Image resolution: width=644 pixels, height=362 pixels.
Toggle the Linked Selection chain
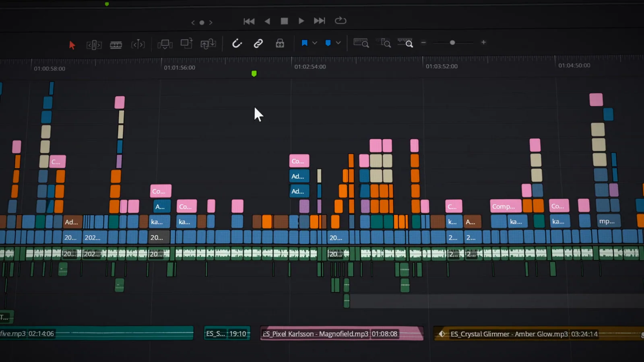pyautogui.click(x=258, y=43)
